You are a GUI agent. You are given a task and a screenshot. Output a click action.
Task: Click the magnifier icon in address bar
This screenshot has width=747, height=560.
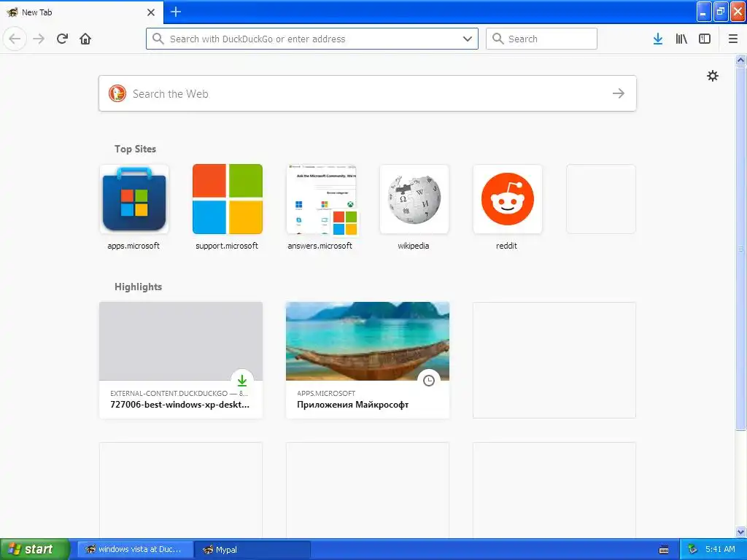pyautogui.click(x=158, y=39)
